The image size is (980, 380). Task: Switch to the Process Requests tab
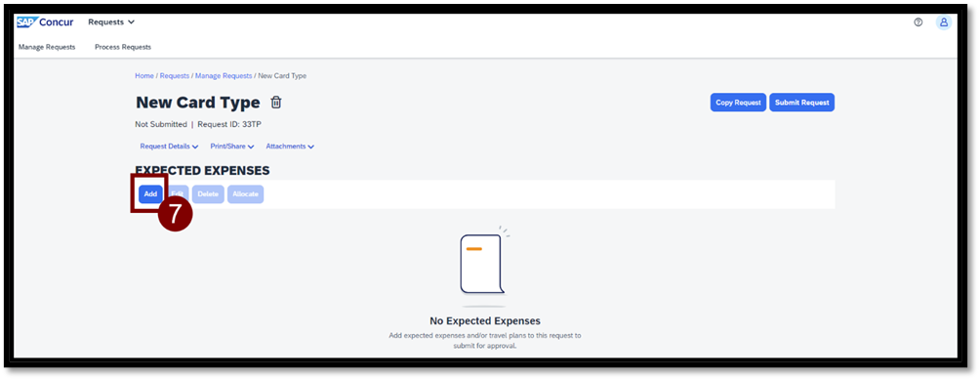(123, 47)
